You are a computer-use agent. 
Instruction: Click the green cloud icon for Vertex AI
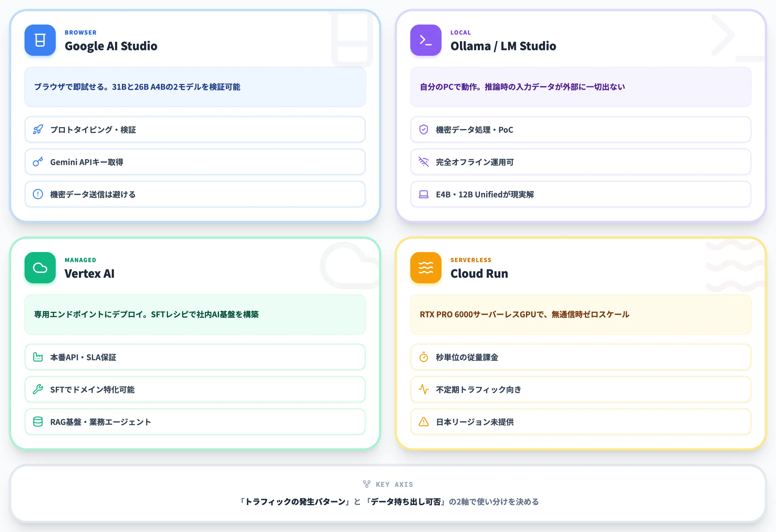pos(40,267)
